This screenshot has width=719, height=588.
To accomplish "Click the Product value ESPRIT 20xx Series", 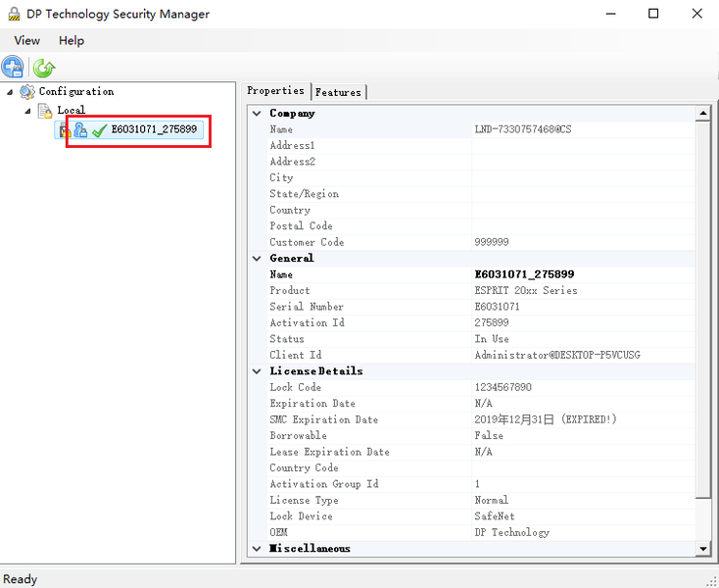I will tap(526, 290).
